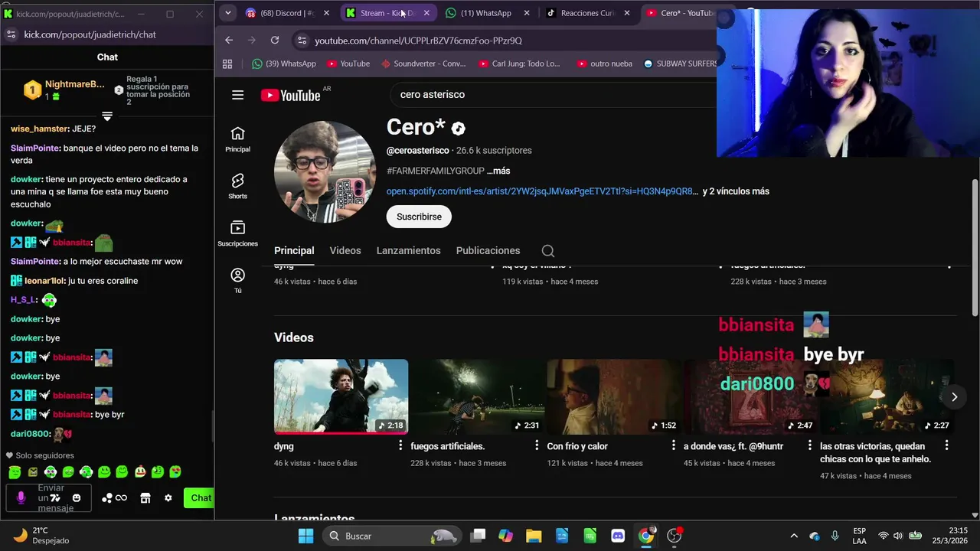
Task: Select the Principal channel tab
Action: click(x=294, y=250)
